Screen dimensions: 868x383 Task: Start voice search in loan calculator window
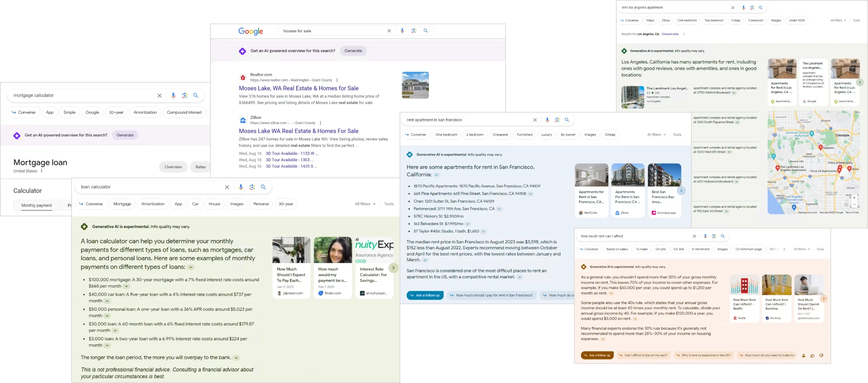click(241, 187)
